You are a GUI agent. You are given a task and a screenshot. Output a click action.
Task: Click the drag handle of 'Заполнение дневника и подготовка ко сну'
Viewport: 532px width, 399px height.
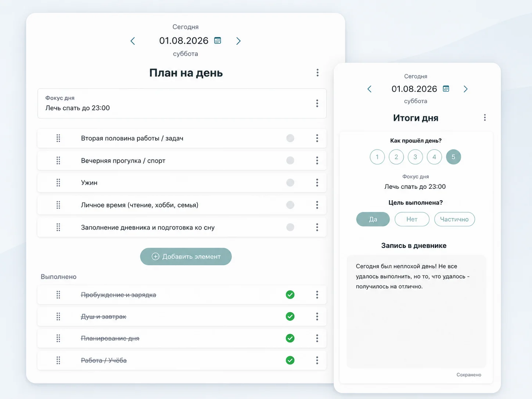click(58, 227)
